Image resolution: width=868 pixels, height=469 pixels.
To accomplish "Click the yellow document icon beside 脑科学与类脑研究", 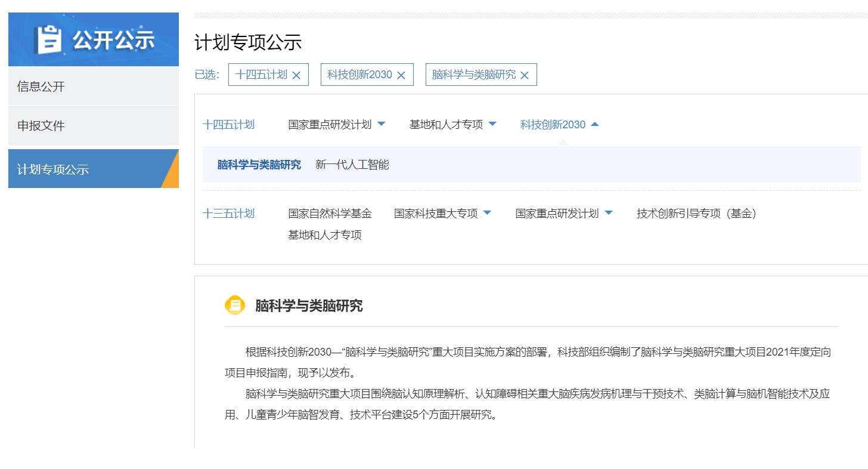I will point(235,306).
